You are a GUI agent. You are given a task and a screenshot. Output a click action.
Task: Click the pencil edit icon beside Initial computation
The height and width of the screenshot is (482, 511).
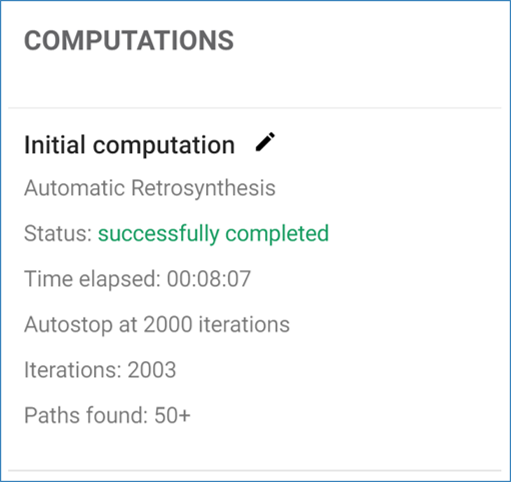pyautogui.click(x=265, y=142)
